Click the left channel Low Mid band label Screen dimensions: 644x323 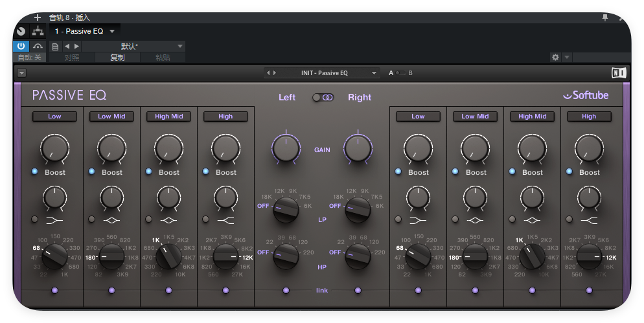point(111,117)
